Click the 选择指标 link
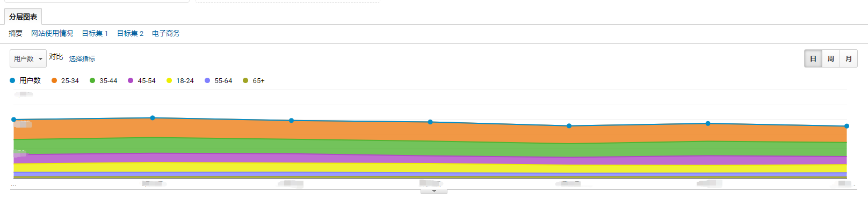Image resolution: width=868 pixels, height=208 pixels. tap(82, 58)
